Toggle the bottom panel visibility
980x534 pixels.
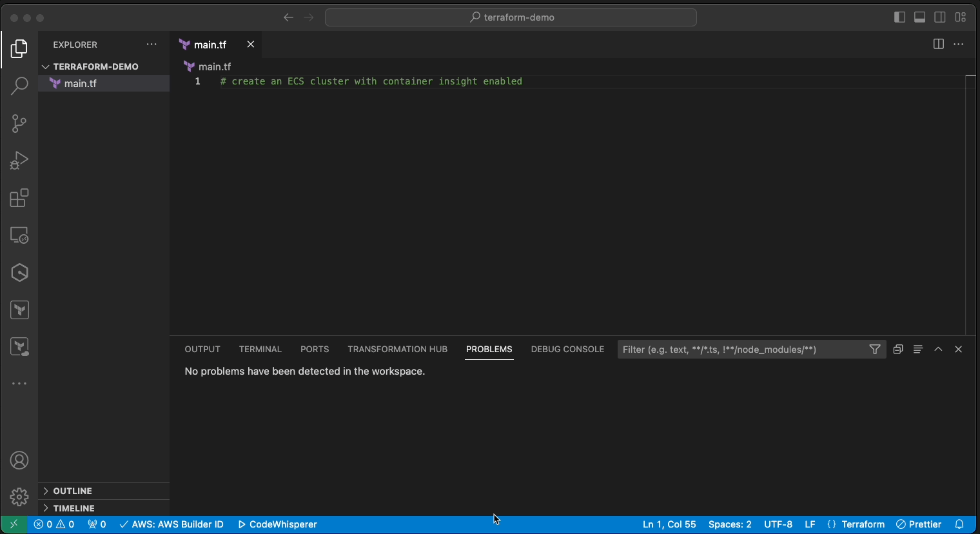tap(920, 17)
